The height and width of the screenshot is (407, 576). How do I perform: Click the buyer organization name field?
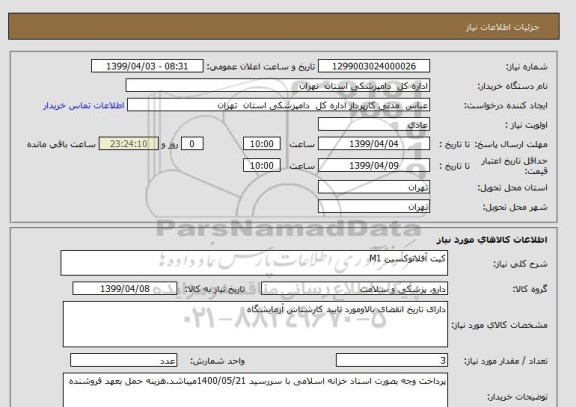click(x=278, y=86)
